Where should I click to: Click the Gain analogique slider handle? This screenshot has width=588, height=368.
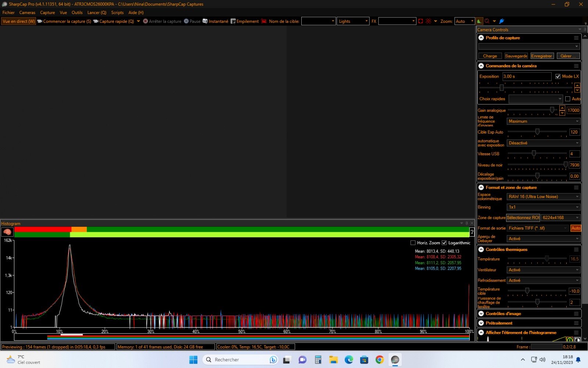point(552,110)
